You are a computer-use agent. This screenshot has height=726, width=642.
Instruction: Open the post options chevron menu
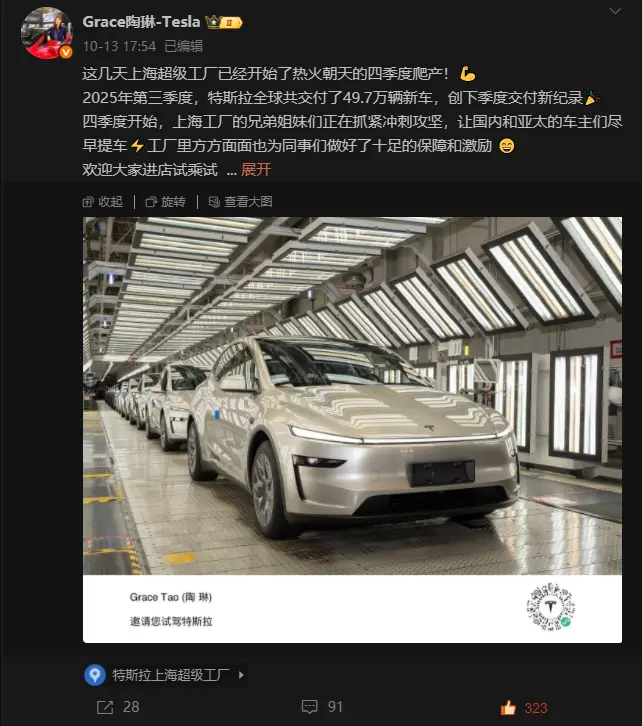(615, 11)
